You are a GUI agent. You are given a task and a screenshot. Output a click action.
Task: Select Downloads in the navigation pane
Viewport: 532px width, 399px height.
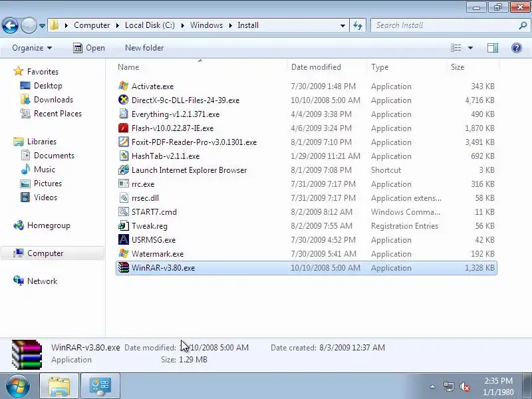coord(53,99)
